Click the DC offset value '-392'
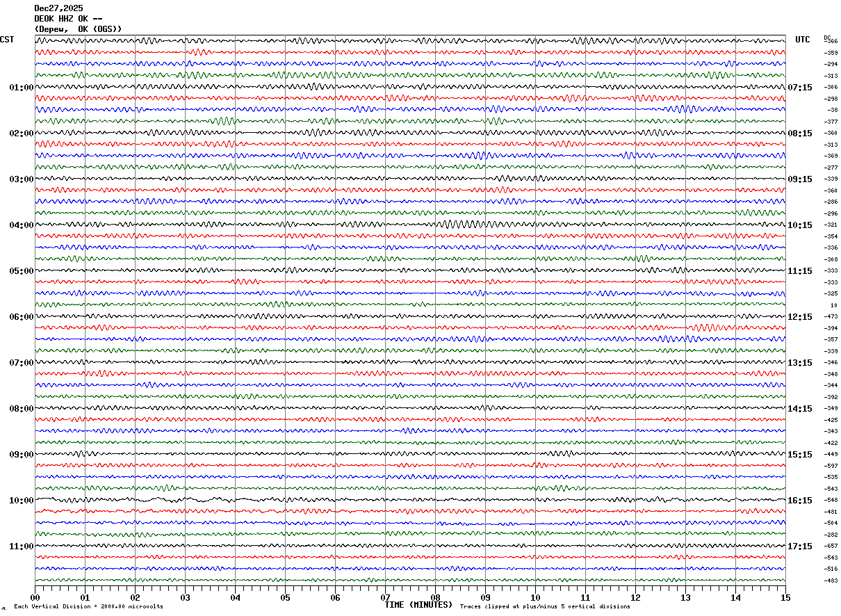This screenshot has width=841, height=616. tap(831, 397)
